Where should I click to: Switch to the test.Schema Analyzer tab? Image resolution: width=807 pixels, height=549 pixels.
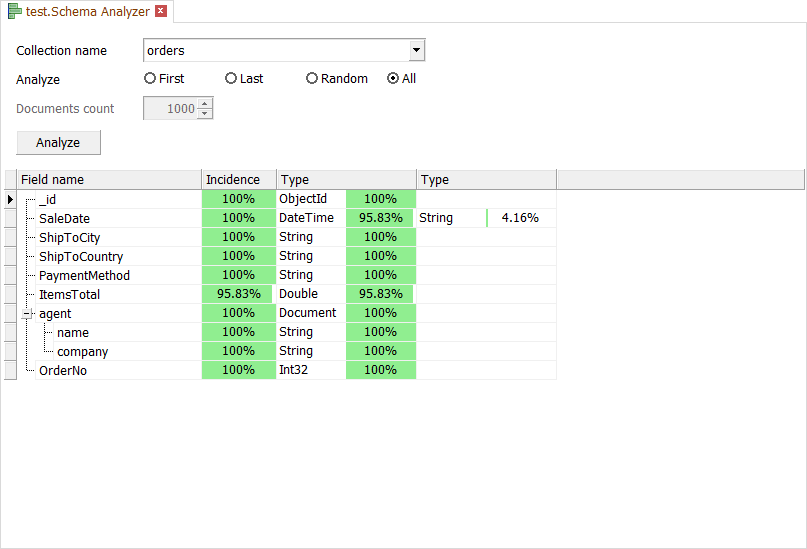pos(87,12)
